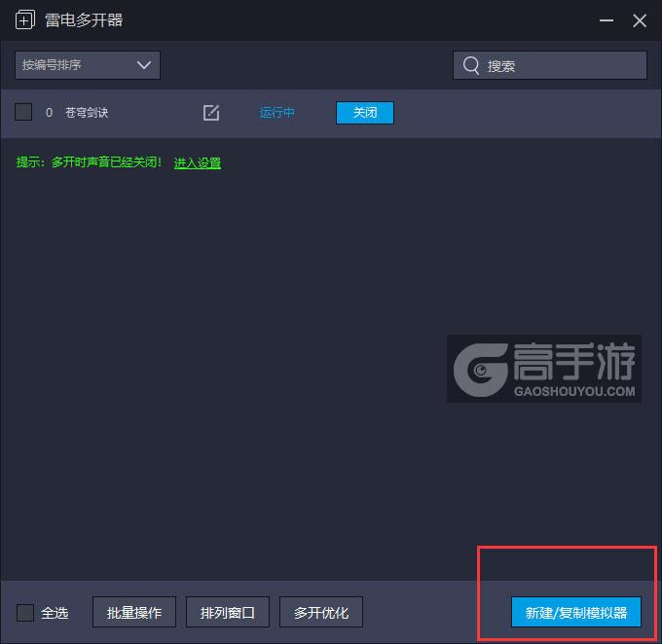Viewport: 662px width, 644px height.
Task: Click the edit icon for 苍穹剑诀
Action: point(211,113)
